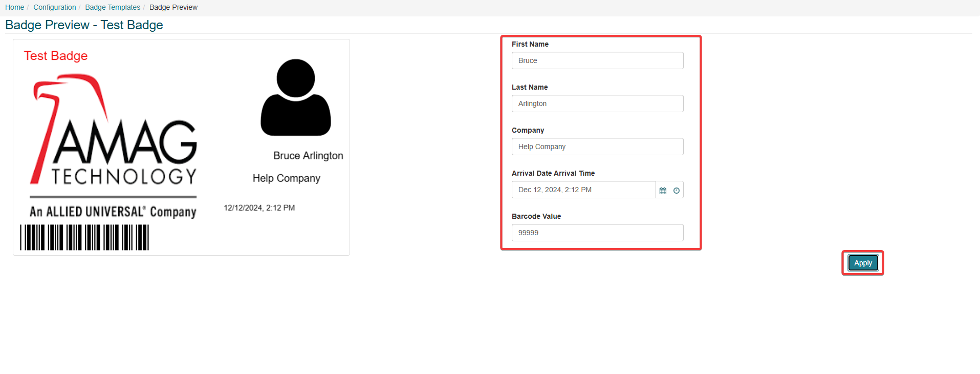Click the 'First Name' label

click(530, 44)
